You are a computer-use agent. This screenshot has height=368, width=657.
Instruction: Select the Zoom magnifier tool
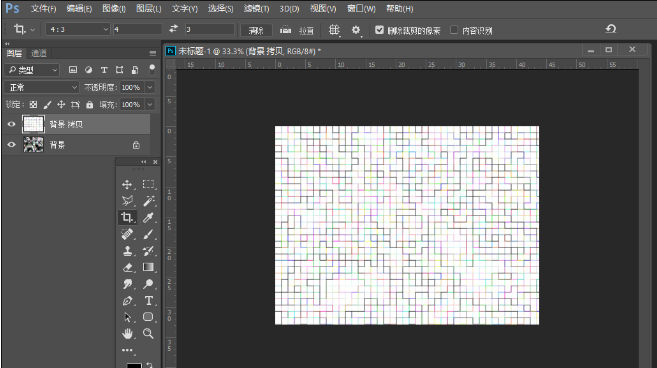tap(148, 334)
